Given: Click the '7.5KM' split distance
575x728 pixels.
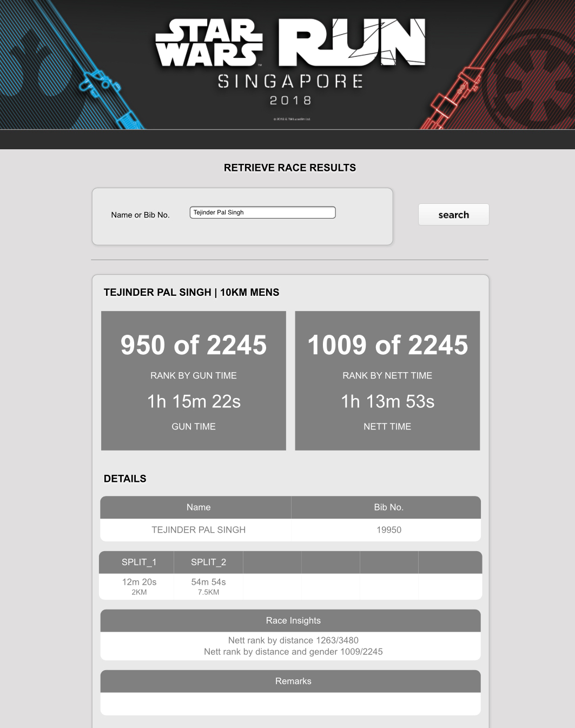Looking at the screenshot, I should pos(208,592).
